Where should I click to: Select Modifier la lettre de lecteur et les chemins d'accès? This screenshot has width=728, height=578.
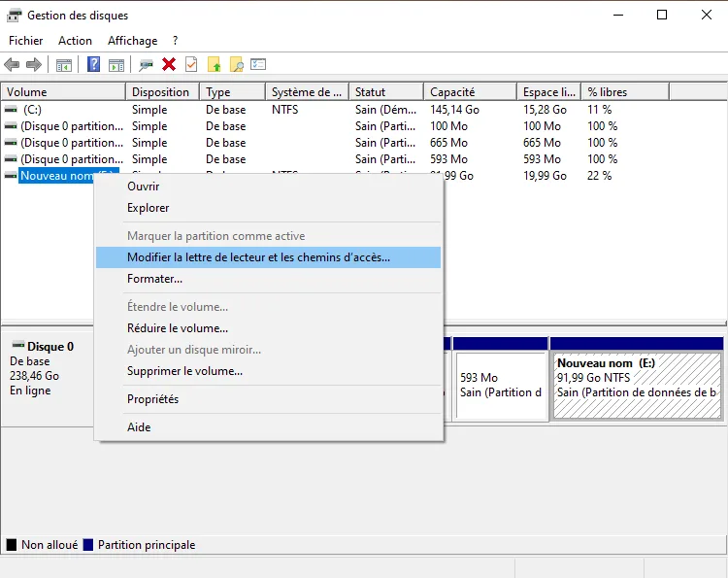[268, 257]
